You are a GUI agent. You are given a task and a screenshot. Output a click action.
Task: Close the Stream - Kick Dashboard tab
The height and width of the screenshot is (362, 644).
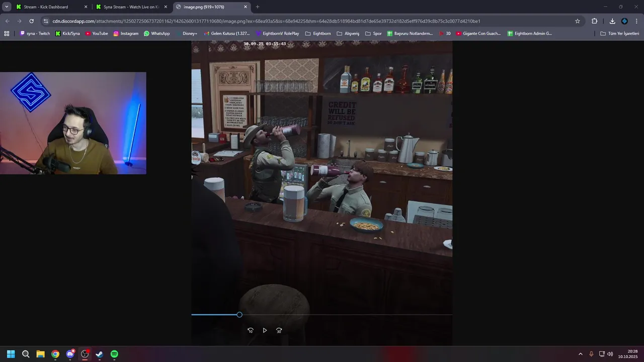86,7
